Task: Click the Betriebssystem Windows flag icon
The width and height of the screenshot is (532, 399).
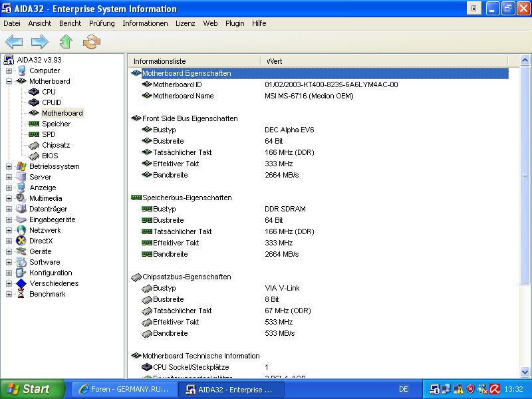Action: point(21,166)
